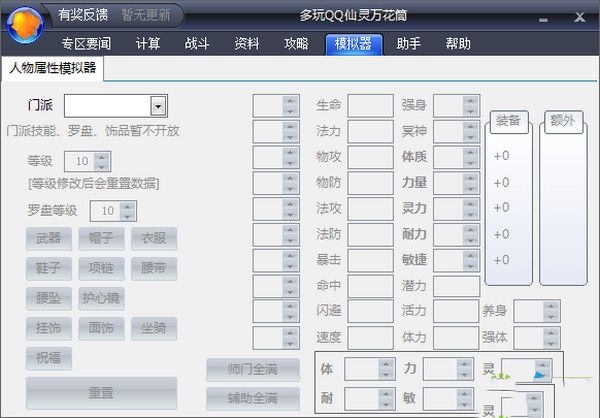Click the 法力 value field
Viewport: 600px width, 418px height.
coord(370,131)
